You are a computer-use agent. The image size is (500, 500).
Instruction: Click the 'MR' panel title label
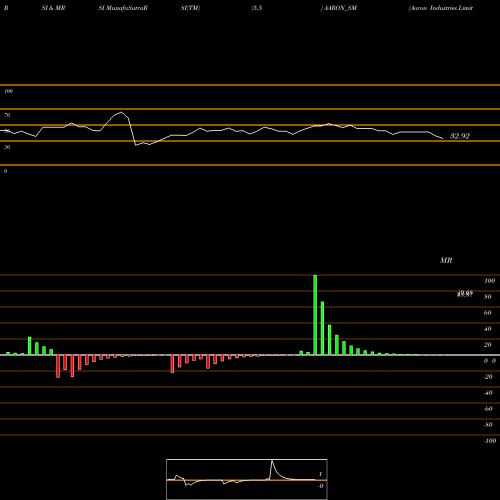(x=446, y=260)
